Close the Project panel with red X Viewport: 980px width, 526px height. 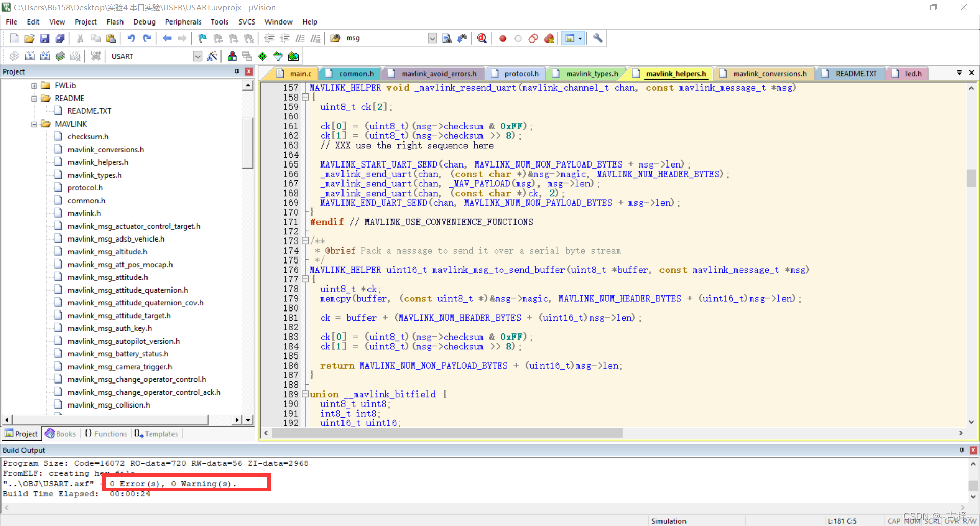click(249, 71)
